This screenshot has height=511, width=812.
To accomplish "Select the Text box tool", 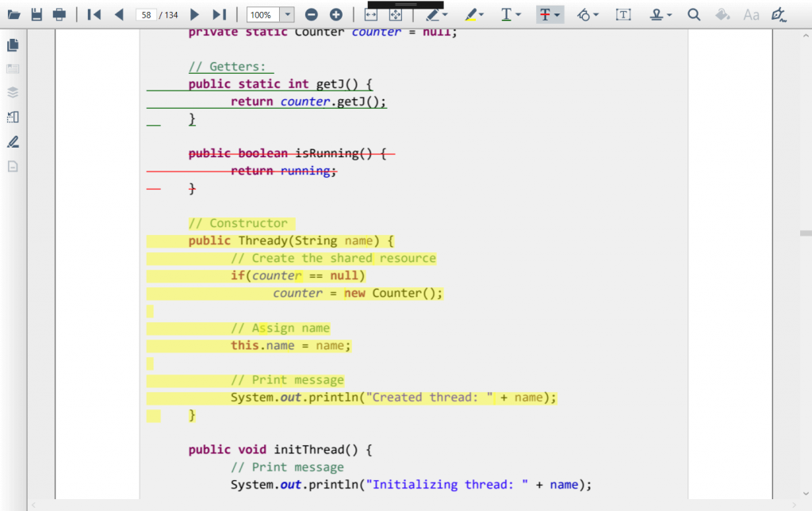I will coord(624,14).
